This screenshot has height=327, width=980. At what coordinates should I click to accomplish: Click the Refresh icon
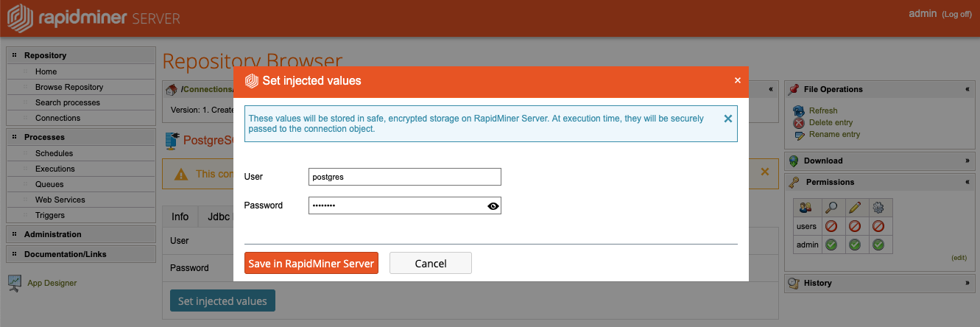[799, 111]
